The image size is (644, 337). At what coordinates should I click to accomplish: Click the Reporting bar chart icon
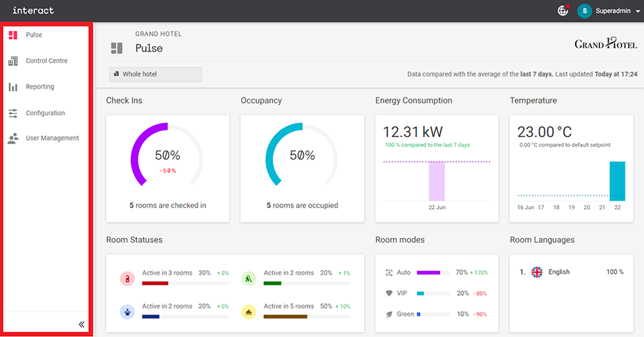click(x=13, y=87)
